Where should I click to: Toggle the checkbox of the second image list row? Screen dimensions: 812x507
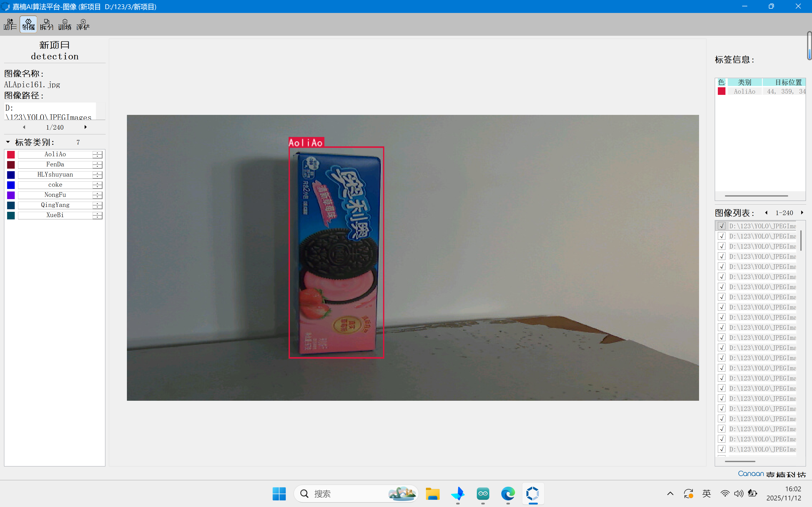click(722, 236)
